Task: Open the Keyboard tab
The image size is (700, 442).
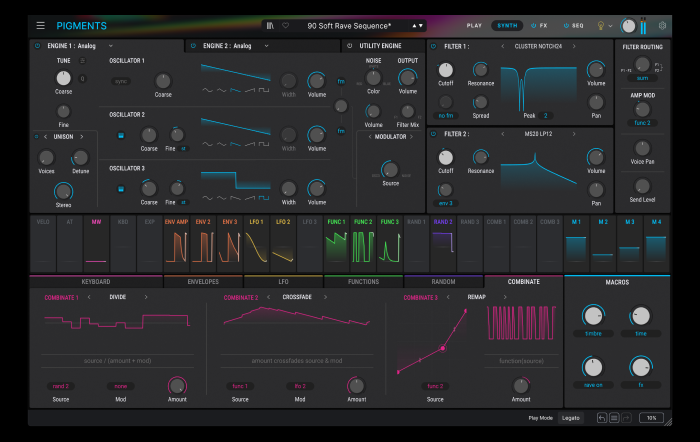Action: (x=96, y=282)
